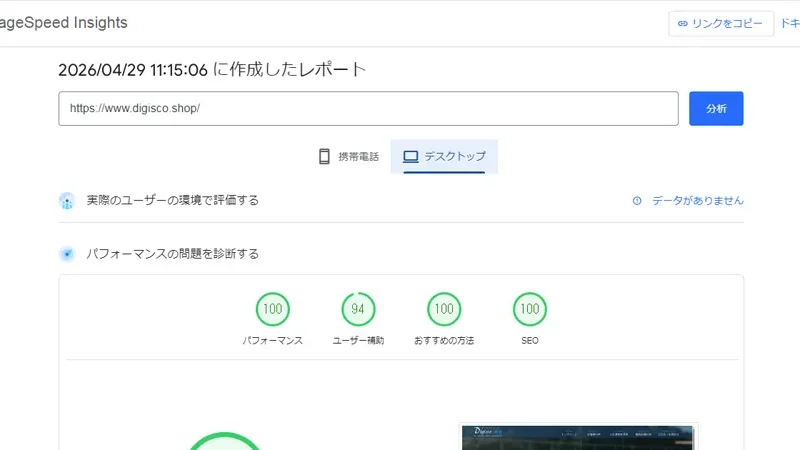The width and height of the screenshot is (800, 450).
Task: Click the SEO score gauge showing 100
Action: point(530,309)
